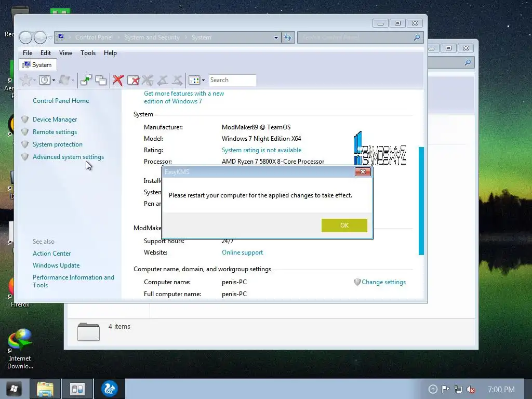
Task: Close the EasyKMS dialog with the red X
Action: [362, 171]
